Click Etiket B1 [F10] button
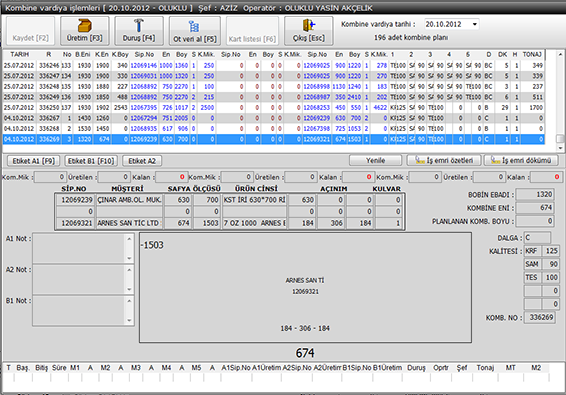This screenshot has width=566, height=395. pyautogui.click(x=91, y=161)
